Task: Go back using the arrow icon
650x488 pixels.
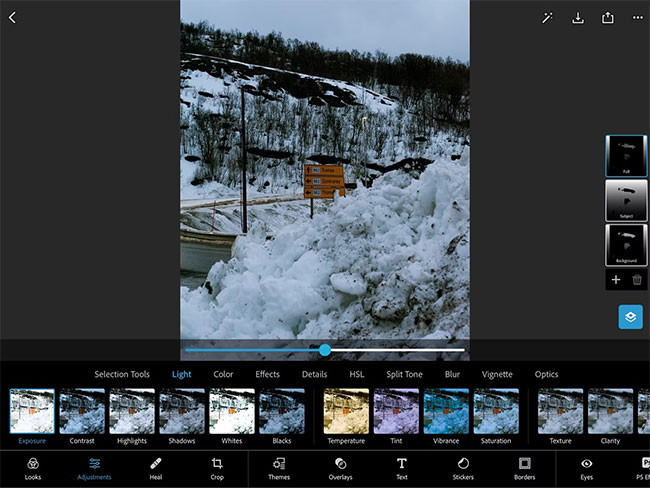Action: pyautogui.click(x=12, y=17)
